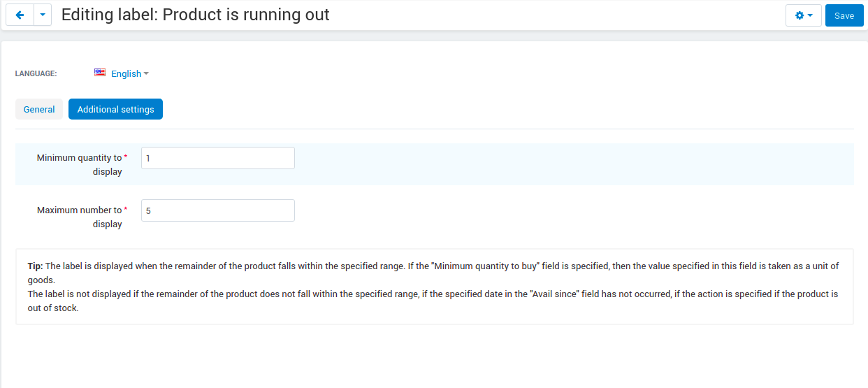This screenshot has height=388, width=868.
Task: Click inside the Tip information box
Action: tap(434, 287)
